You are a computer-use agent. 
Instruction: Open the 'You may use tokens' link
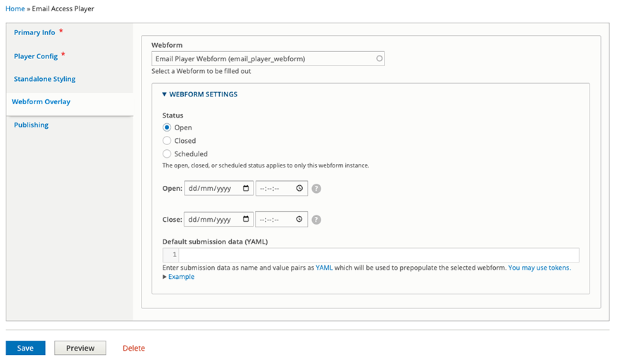540,268
